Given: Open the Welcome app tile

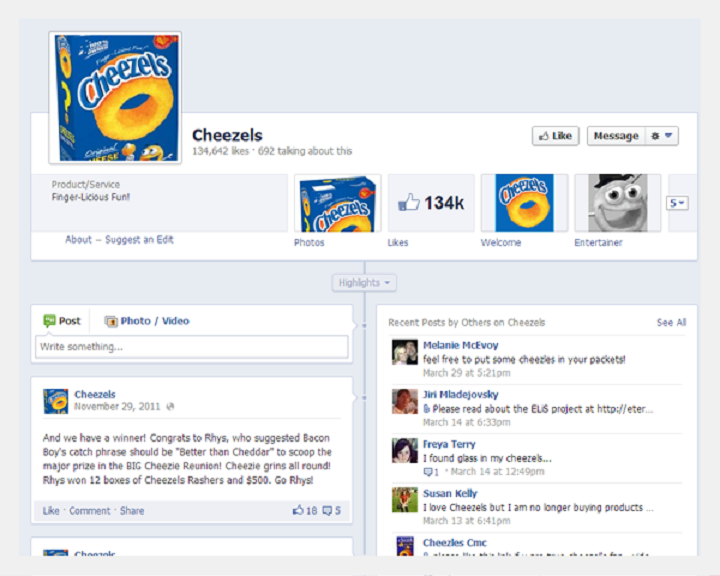Looking at the screenshot, I should coord(524,203).
